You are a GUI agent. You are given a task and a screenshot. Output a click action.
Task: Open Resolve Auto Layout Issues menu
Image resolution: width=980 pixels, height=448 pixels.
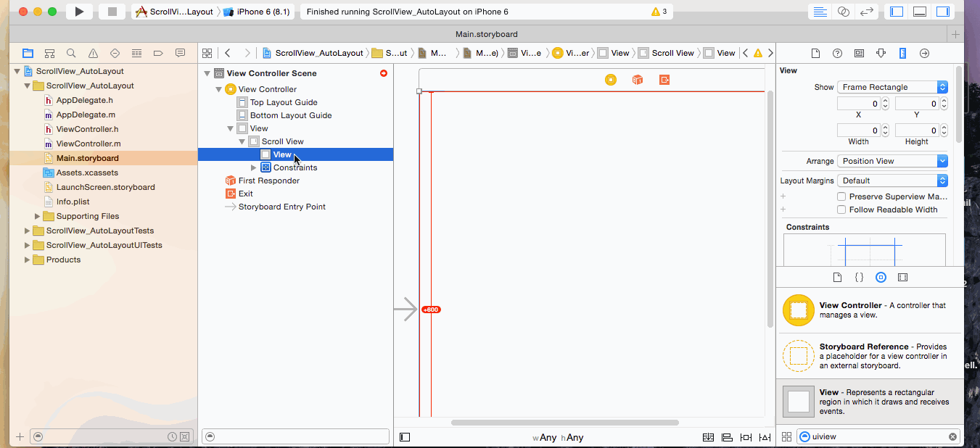765,437
